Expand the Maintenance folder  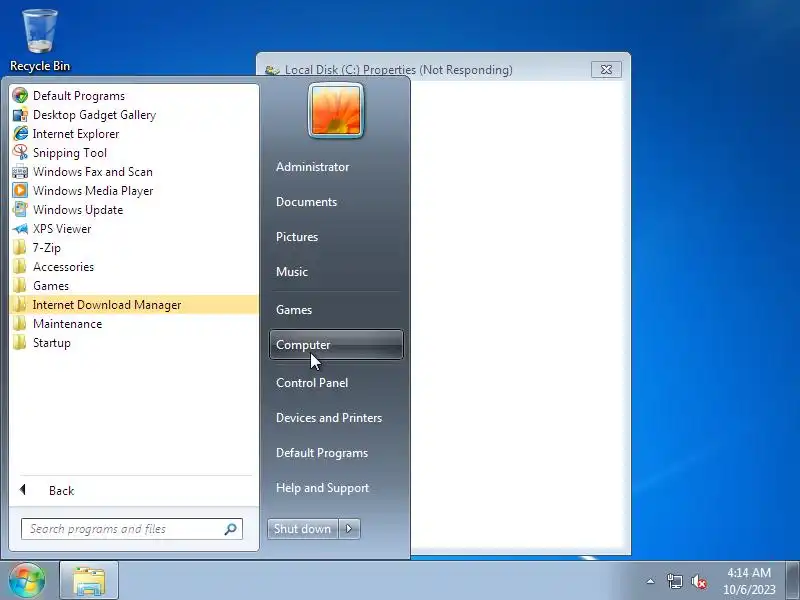click(x=134, y=324)
